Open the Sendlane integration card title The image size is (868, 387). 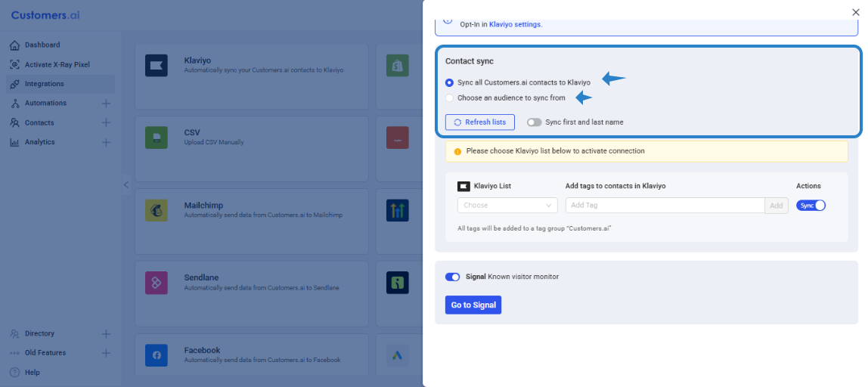coord(202,277)
